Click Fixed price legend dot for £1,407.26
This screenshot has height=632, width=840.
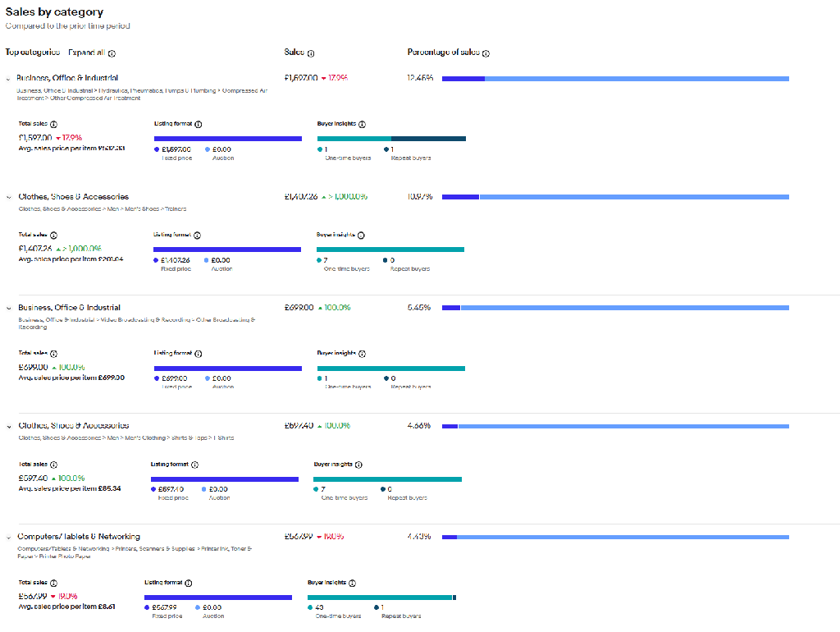pos(156,260)
